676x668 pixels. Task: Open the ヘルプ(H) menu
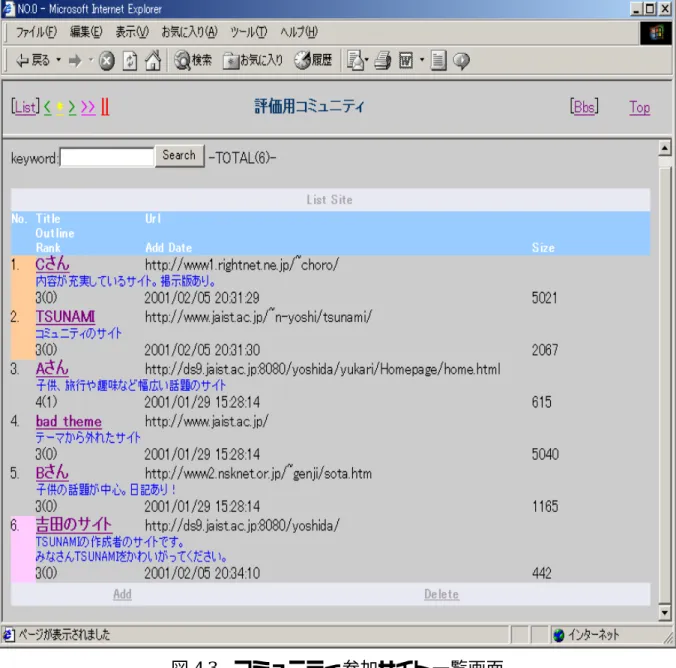(299, 32)
